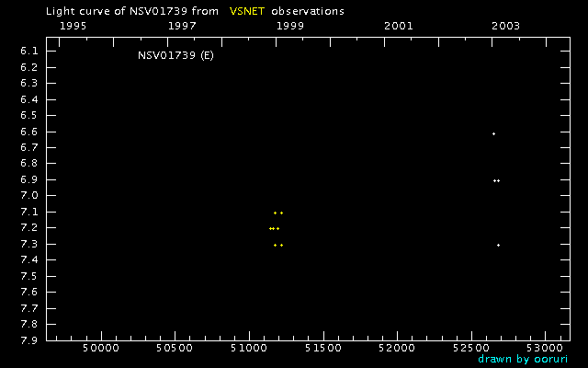Click the yellow data points at magnitude 7.3
This screenshot has height=368, width=588.
point(278,245)
